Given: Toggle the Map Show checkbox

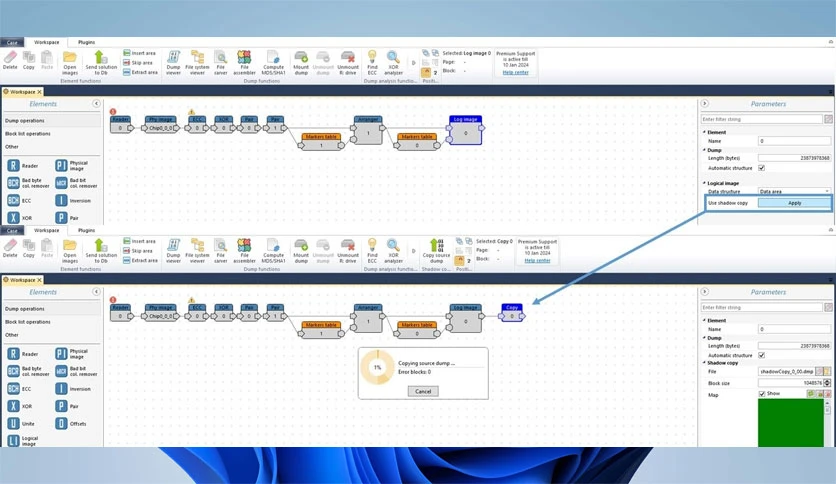Looking at the screenshot, I should tap(761, 393).
